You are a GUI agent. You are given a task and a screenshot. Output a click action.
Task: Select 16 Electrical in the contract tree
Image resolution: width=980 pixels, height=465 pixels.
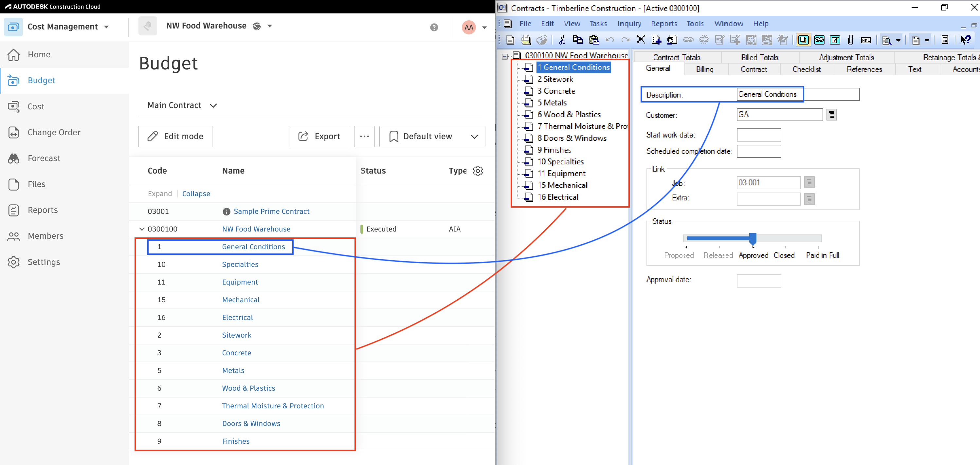click(558, 197)
